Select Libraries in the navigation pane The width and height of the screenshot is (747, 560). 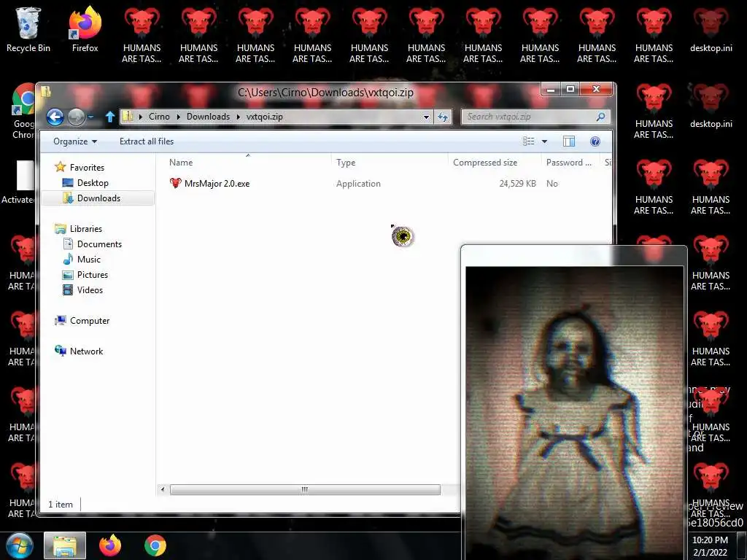pyautogui.click(x=86, y=229)
